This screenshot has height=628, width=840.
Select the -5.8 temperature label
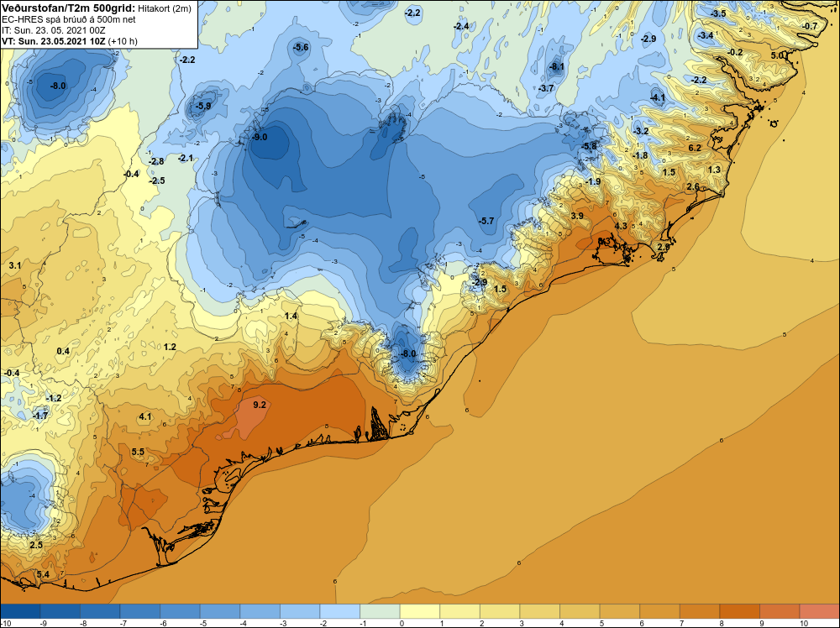pos(590,147)
